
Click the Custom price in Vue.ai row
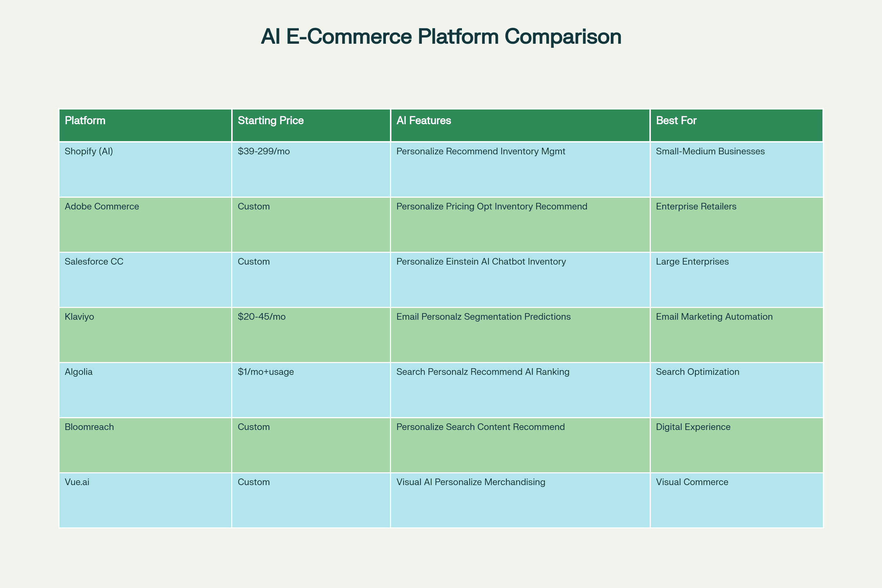coord(311,500)
